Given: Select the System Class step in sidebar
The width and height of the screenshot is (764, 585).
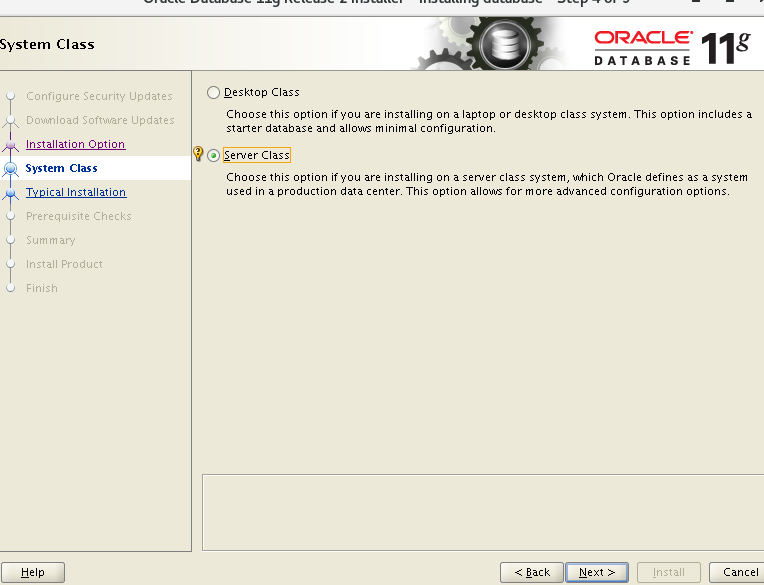Looking at the screenshot, I should click(61, 168).
